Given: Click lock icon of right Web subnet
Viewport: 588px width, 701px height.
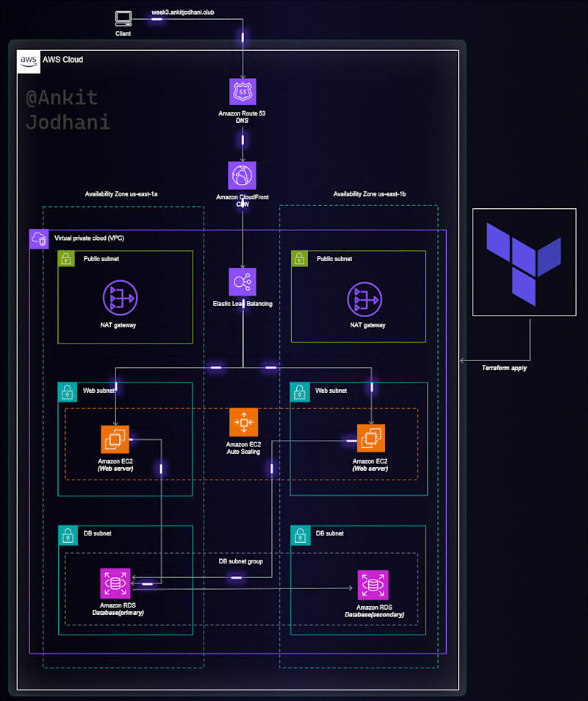Looking at the screenshot, I should tap(300, 392).
